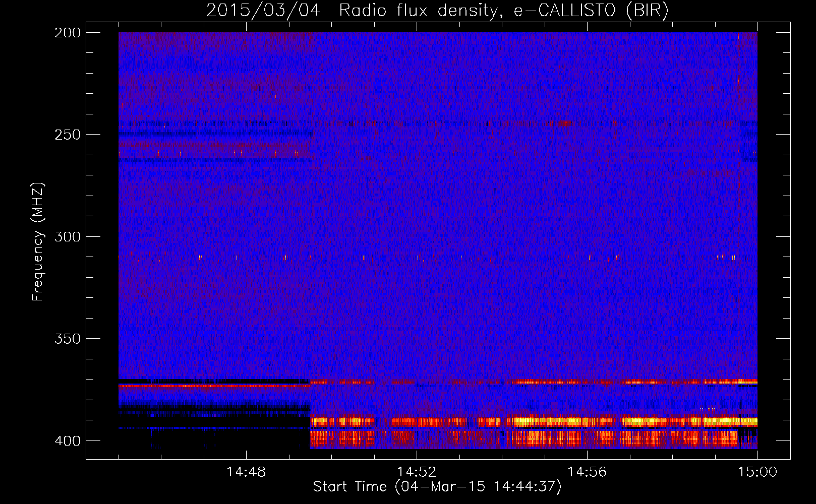Click the 200 frequency tick label
The height and width of the screenshot is (504, 816).
(x=67, y=33)
